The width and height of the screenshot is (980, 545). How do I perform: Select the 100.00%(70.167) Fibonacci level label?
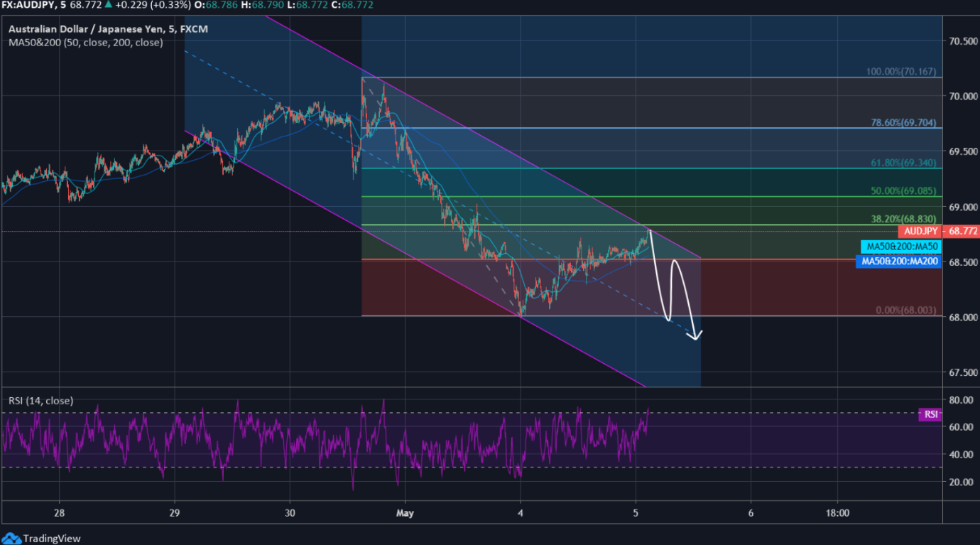(900, 72)
